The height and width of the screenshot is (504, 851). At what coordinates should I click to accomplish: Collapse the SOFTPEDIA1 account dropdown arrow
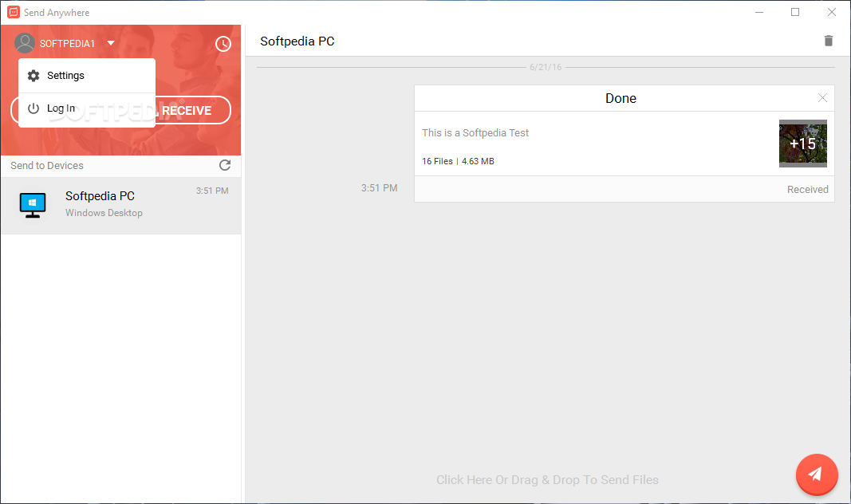(111, 43)
